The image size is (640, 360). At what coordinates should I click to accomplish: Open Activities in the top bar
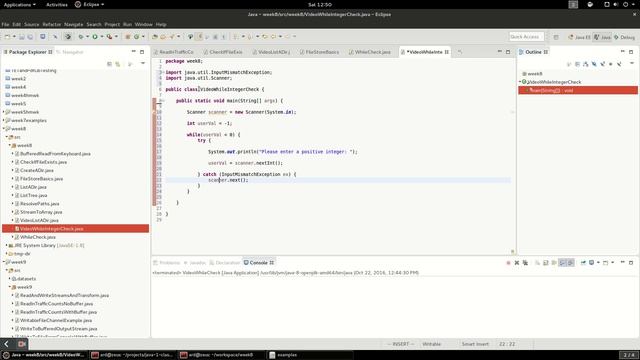pyautogui.click(x=56, y=4)
